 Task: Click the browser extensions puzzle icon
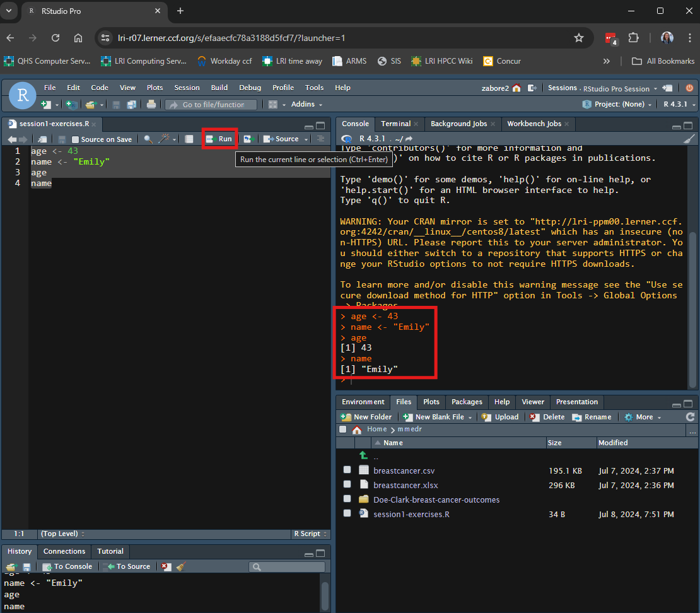coord(633,38)
